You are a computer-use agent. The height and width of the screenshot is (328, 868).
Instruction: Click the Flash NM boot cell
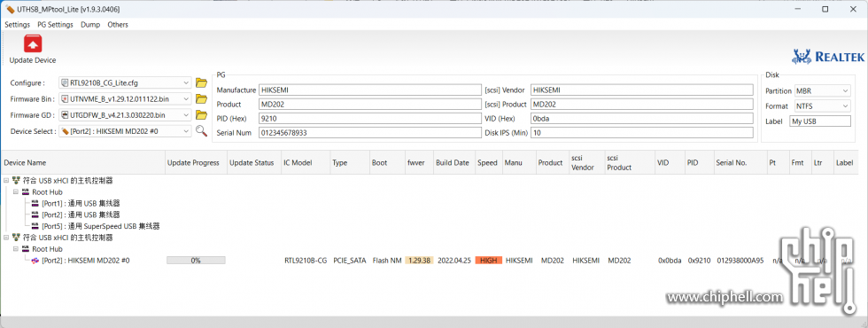[x=387, y=261]
